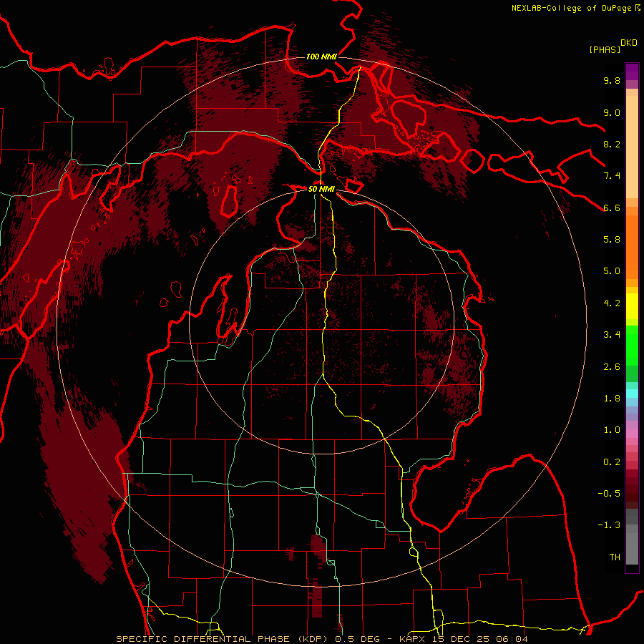Viewport: 644px width, 644px height.
Task: Select the TH legend label
Action: [615, 557]
